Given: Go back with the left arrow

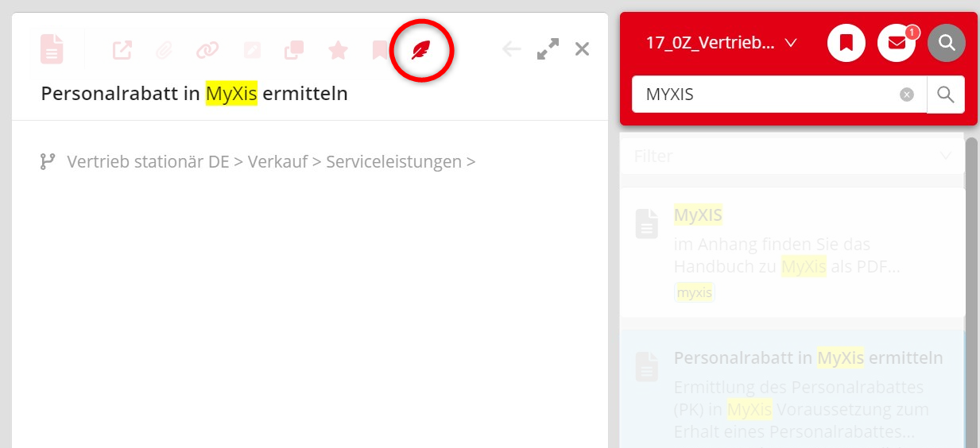Looking at the screenshot, I should tap(511, 49).
